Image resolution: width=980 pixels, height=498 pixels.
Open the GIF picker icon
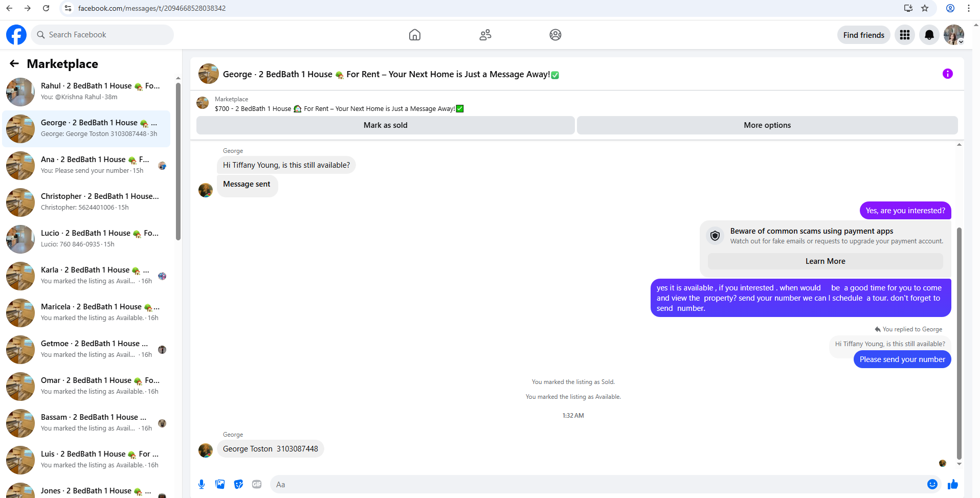click(x=257, y=484)
